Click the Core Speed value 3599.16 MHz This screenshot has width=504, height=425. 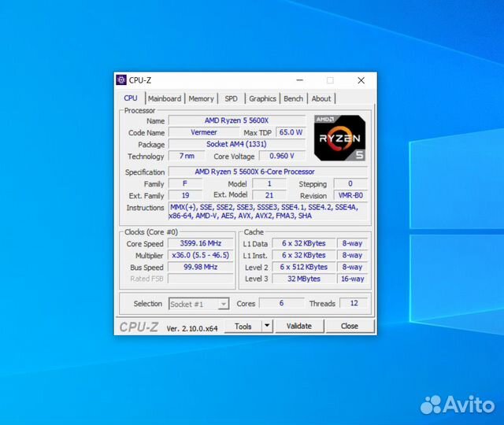201,243
